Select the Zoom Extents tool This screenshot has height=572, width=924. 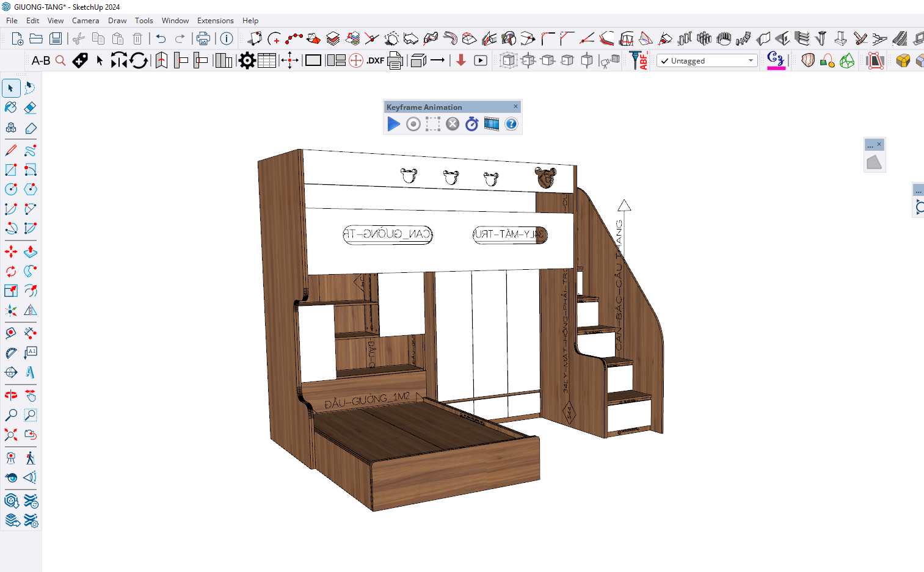point(11,435)
